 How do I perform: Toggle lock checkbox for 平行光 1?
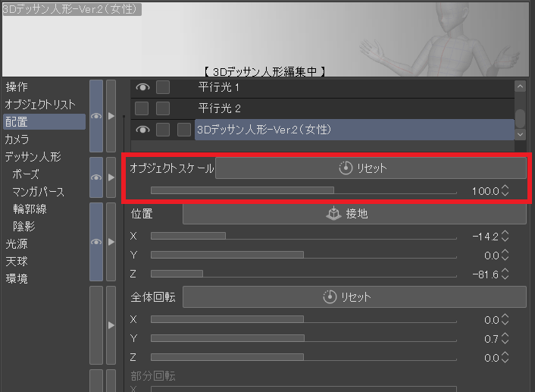click(163, 88)
